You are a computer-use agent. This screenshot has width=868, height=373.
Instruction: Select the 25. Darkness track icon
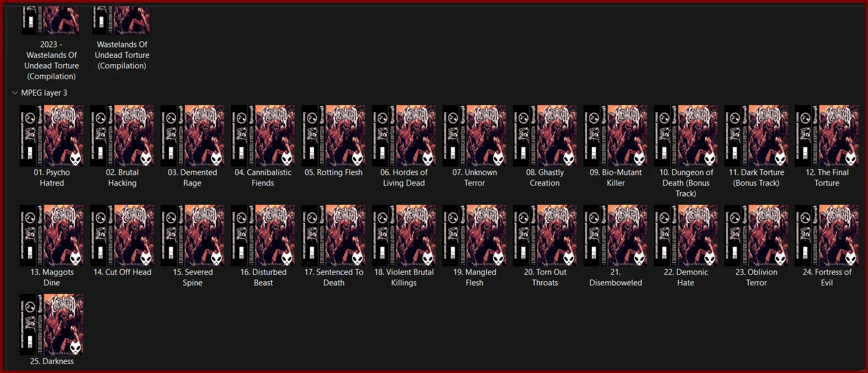coord(51,325)
